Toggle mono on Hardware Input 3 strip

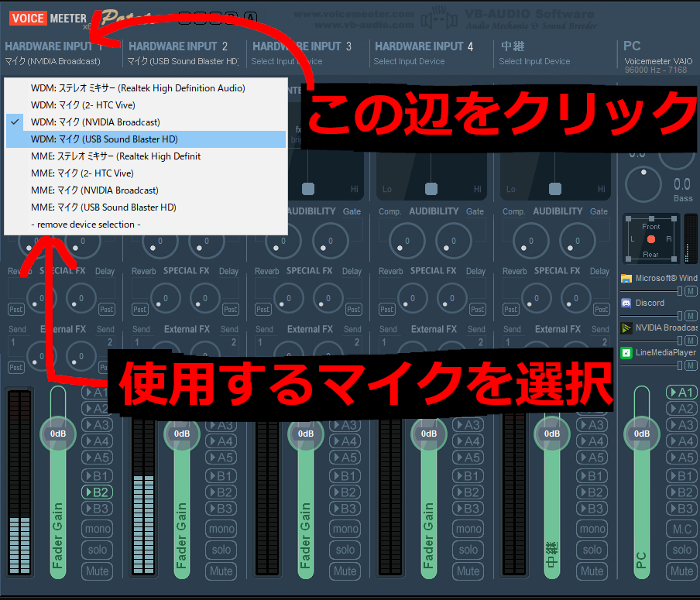pyautogui.click(x=345, y=529)
